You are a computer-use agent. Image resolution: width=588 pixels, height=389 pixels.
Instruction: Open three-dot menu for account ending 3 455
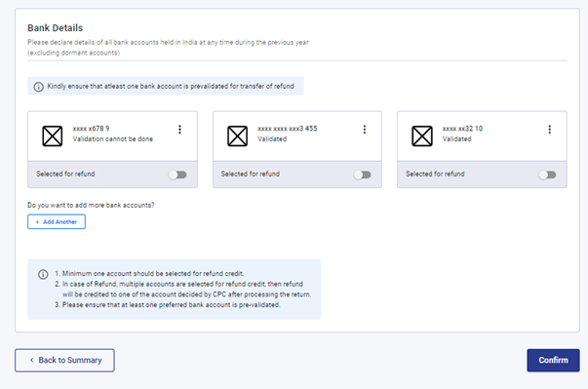point(365,130)
